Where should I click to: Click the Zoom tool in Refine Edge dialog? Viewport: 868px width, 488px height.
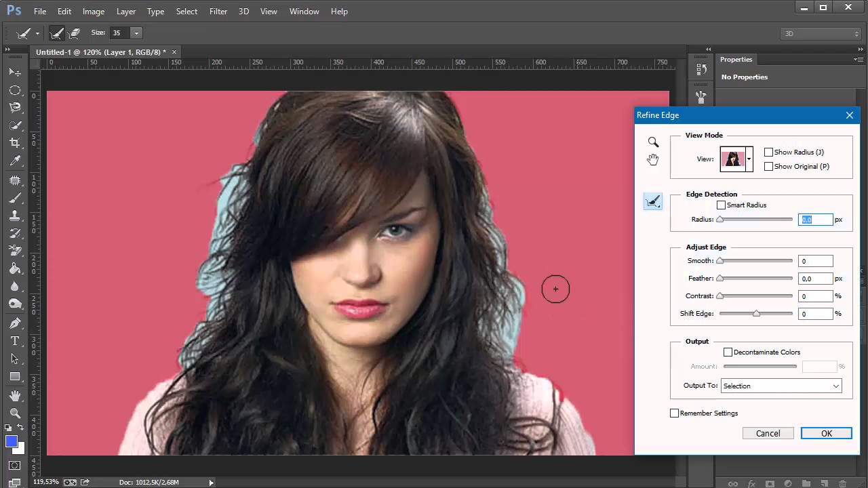point(653,142)
